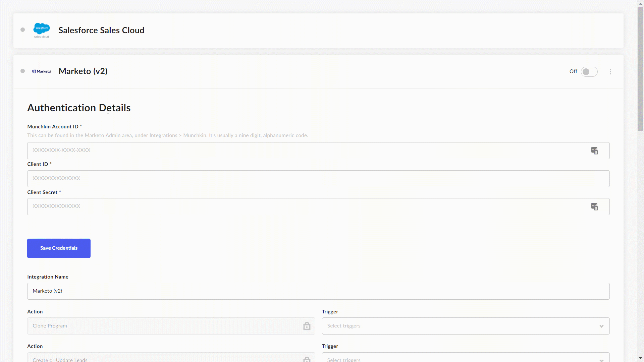This screenshot has width=644, height=362.
Task: Click the lock icon on Create or Update Leads action
Action: (307, 359)
